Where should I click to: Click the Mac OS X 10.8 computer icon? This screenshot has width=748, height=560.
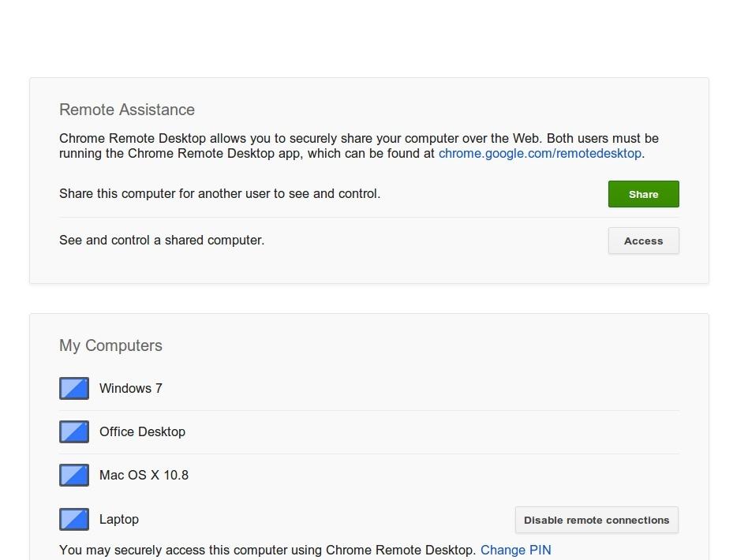point(74,475)
